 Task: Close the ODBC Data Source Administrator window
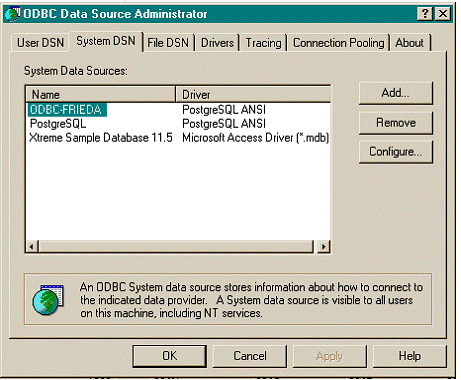tap(443, 14)
